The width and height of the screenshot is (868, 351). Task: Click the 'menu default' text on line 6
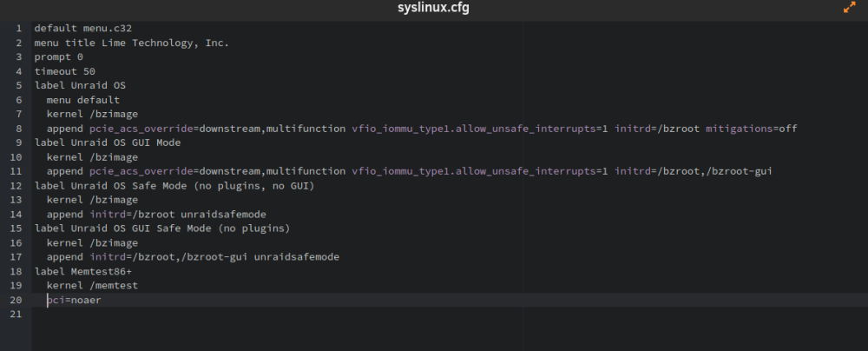point(83,101)
